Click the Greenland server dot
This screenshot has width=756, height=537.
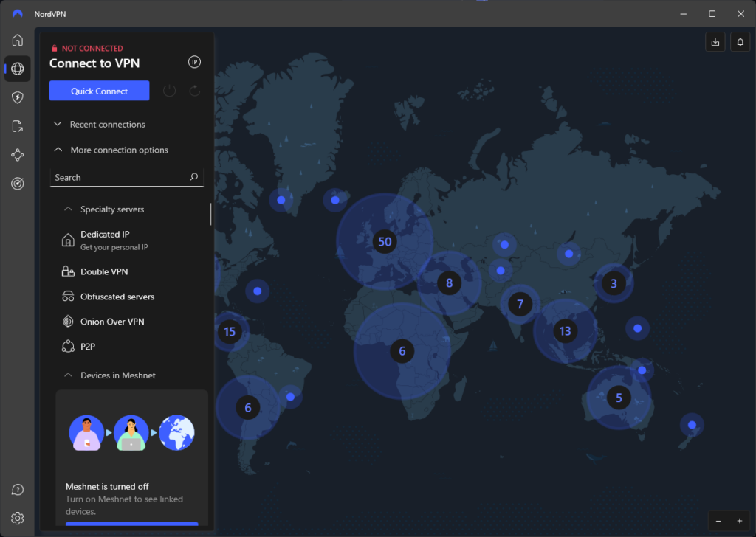tap(281, 200)
